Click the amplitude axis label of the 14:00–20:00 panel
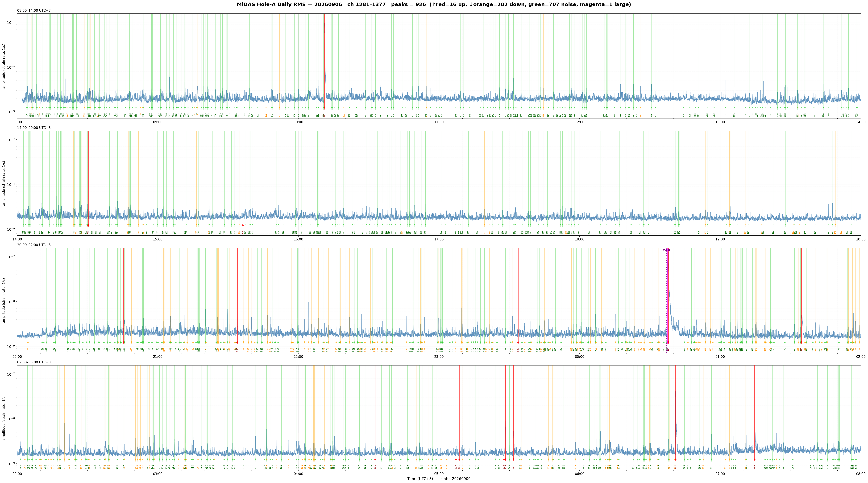Image resolution: width=868 pixels, height=483 pixels. [4, 183]
